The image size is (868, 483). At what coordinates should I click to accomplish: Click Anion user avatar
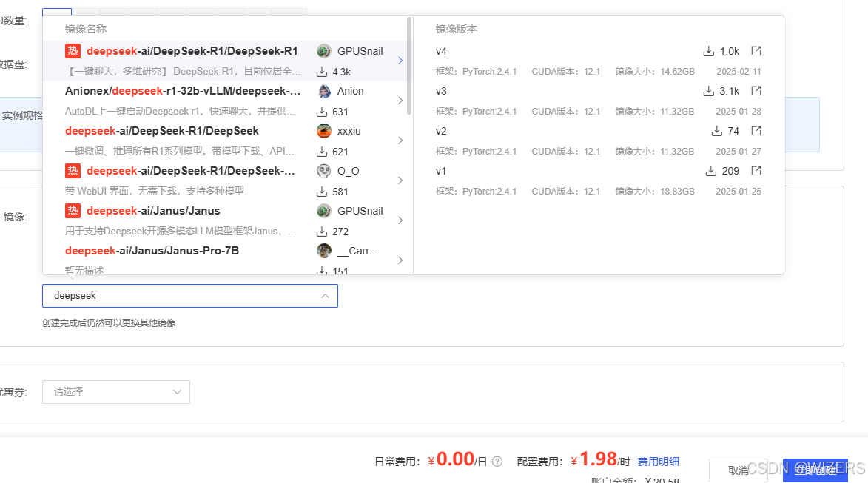(324, 91)
